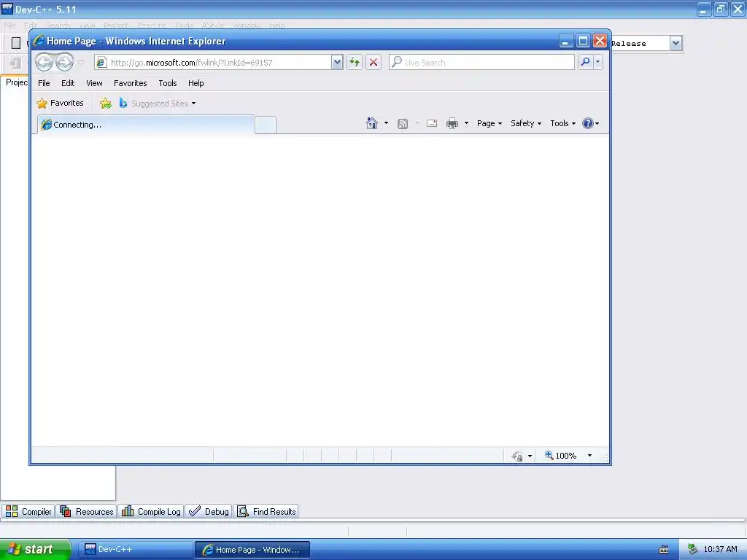
Task: Open the Release compiler set dropdown in Dev-C++
Action: tap(676, 43)
